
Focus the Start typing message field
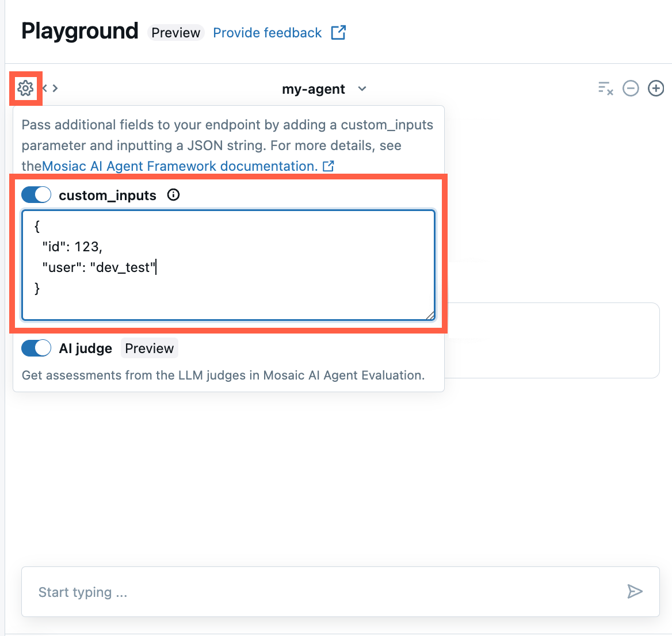322,592
